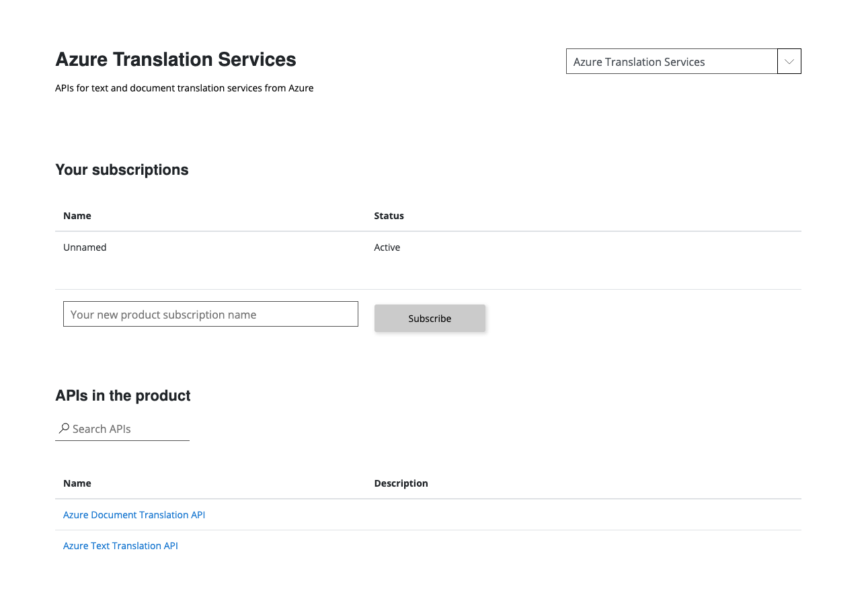Screen dimensions: 868x607
Task: Click the Azure Translation Services page title
Action: [x=175, y=59]
